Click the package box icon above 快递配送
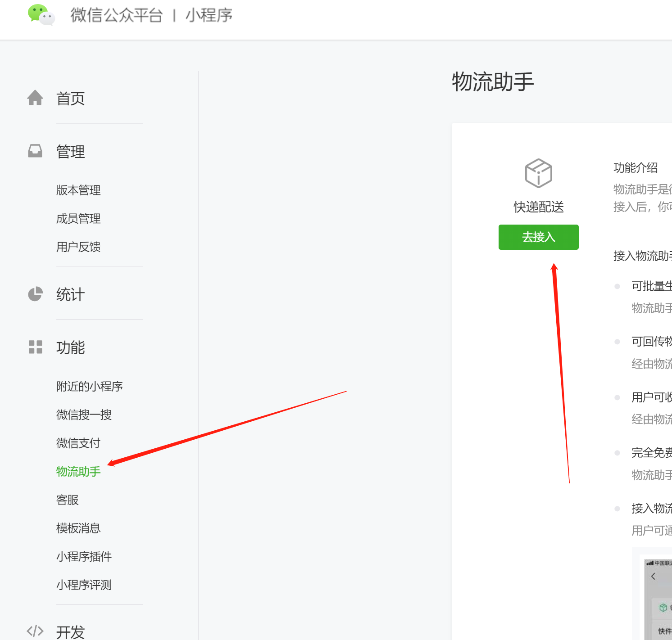The width and height of the screenshot is (672, 640). (x=538, y=173)
